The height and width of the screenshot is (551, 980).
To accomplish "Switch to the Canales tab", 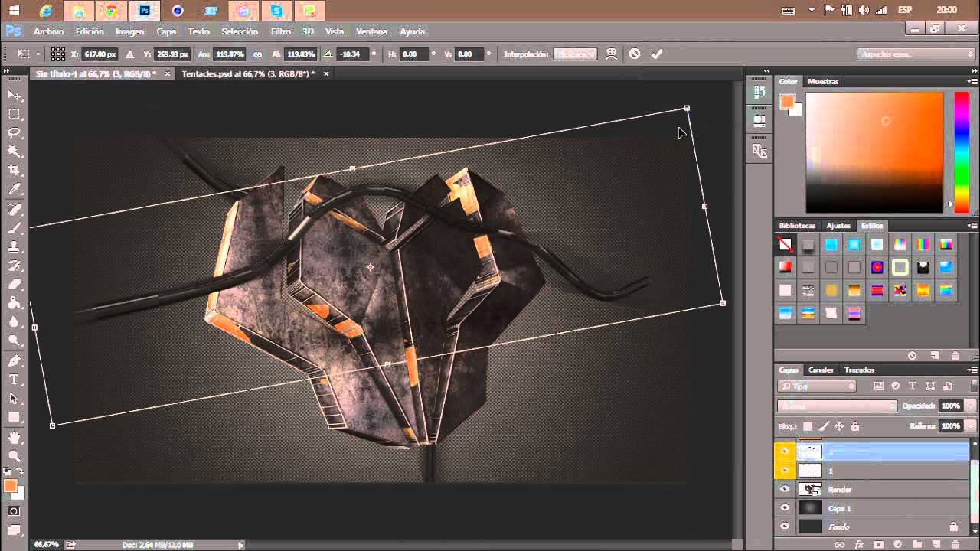I will pos(821,370).
